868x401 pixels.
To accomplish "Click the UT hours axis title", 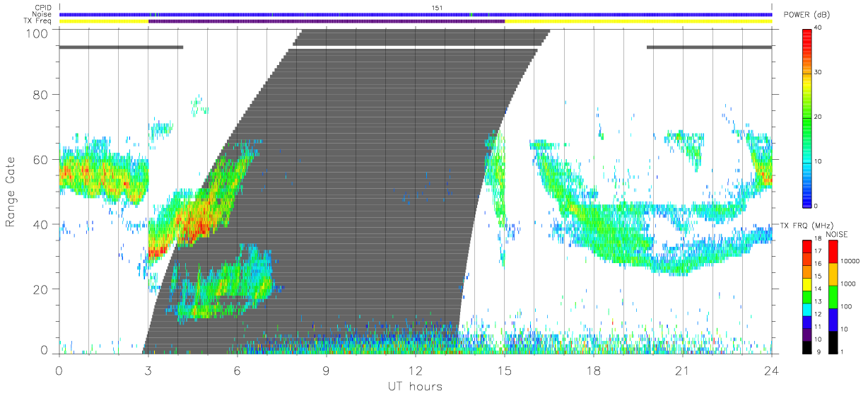I will 415,386.
